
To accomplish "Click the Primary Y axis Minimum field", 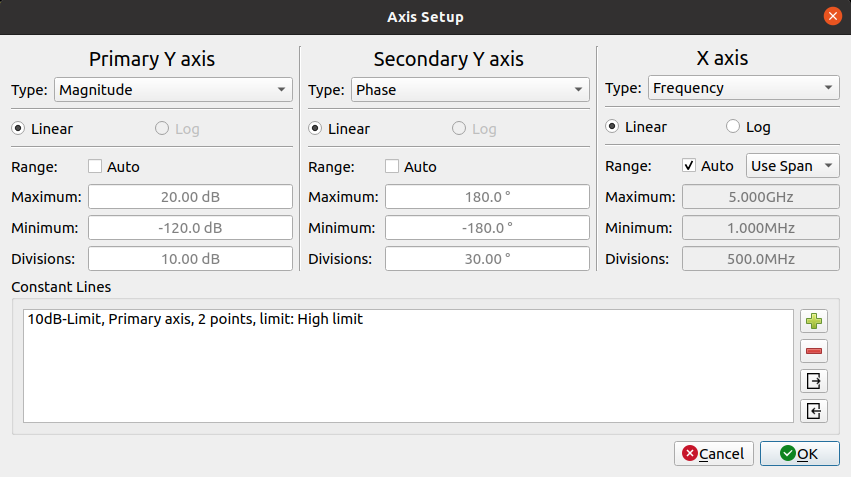I will pyautogui.click(x=190, y=228).
